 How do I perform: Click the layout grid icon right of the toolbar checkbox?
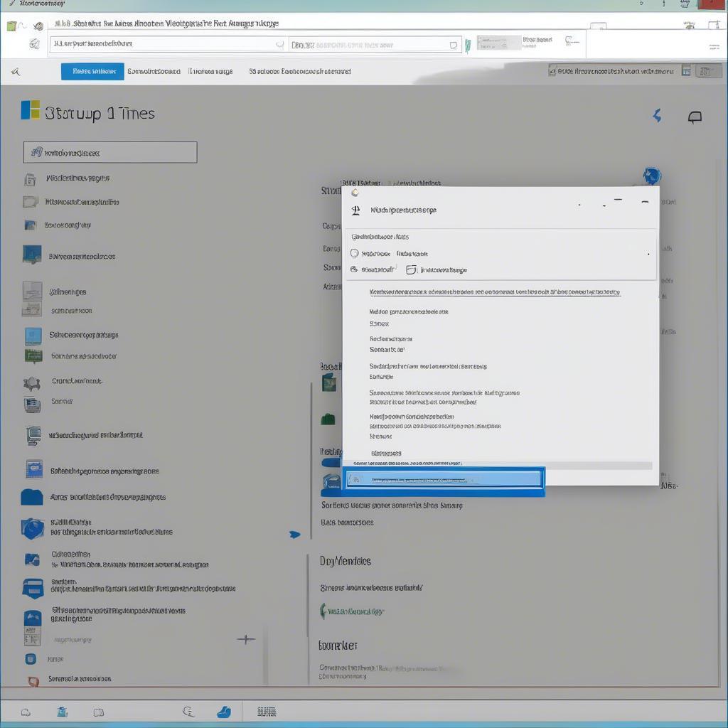point(686,70)
